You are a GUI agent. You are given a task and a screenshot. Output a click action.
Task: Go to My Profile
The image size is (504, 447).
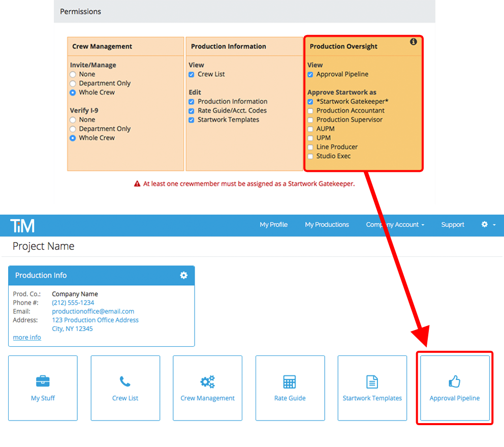pos(273,225)
